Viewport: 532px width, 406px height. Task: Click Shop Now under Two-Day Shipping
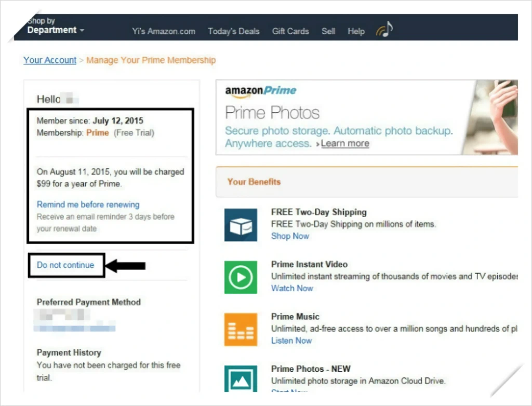pos(290,236)
